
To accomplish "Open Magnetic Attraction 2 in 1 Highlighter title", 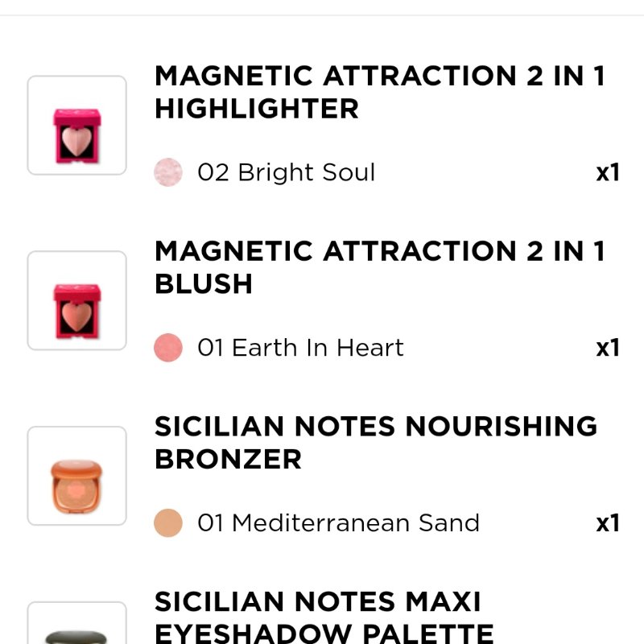I will [x=379, y=92].
